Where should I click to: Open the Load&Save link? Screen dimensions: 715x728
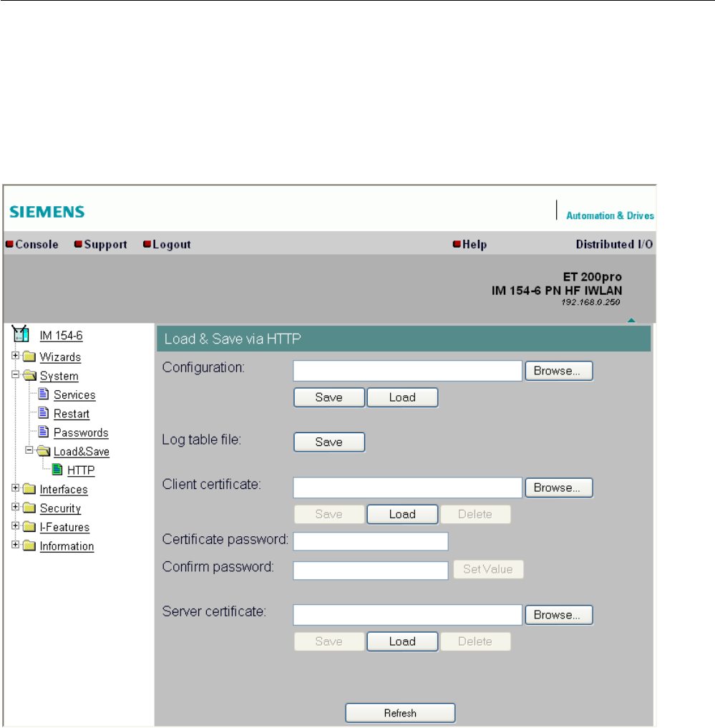tap(82, 451)
